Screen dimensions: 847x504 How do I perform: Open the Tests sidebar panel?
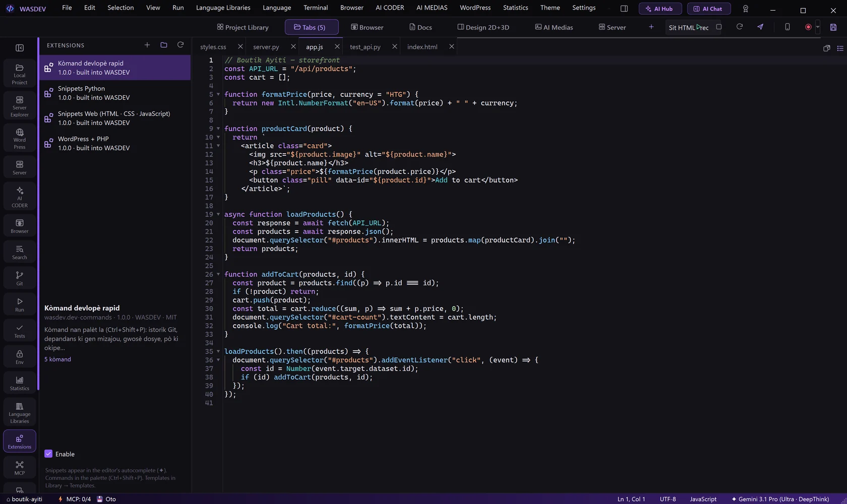pyautogui.click(x=20, y=331)
